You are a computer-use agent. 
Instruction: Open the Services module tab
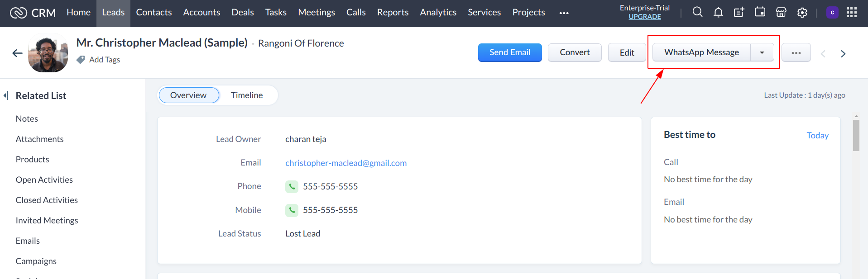coord(484,13)
